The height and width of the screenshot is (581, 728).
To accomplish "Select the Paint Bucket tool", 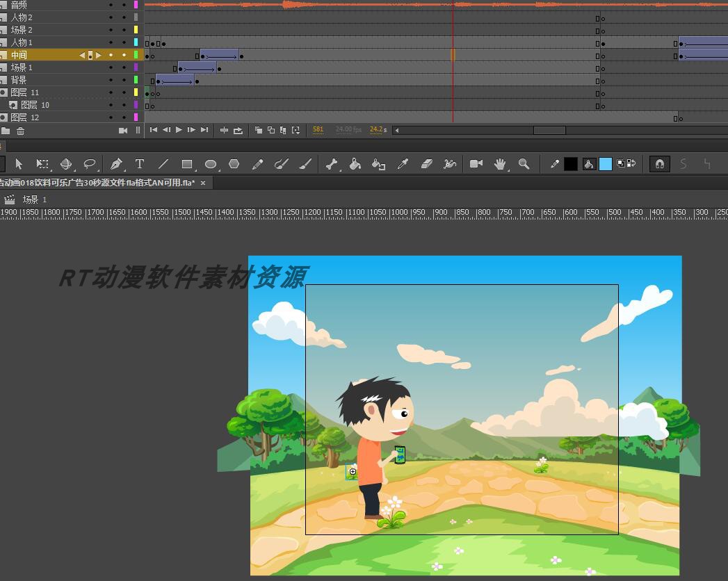I will click(x=355, y=164).
